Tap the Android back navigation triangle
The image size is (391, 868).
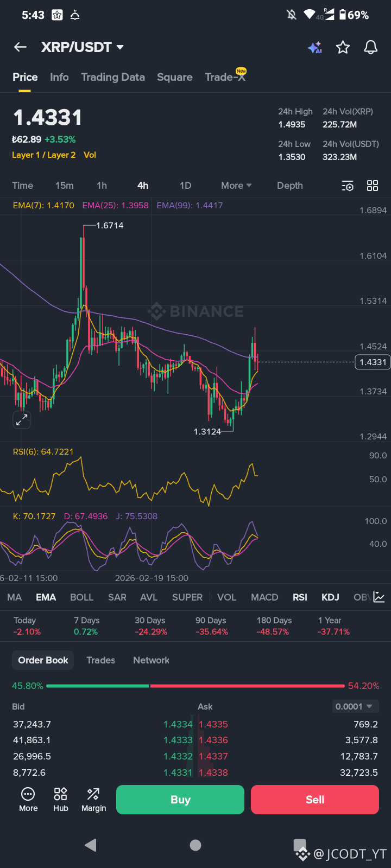coord(91,845)
